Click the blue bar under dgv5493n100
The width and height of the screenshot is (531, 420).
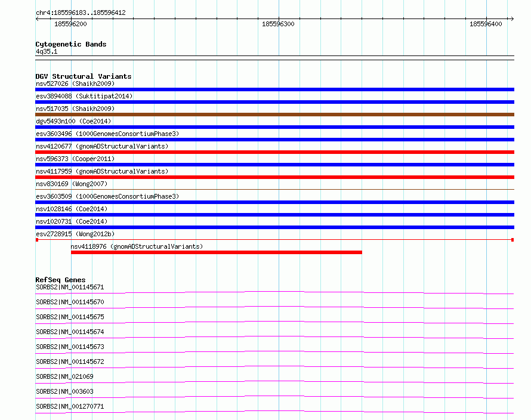tap(274, 127)
